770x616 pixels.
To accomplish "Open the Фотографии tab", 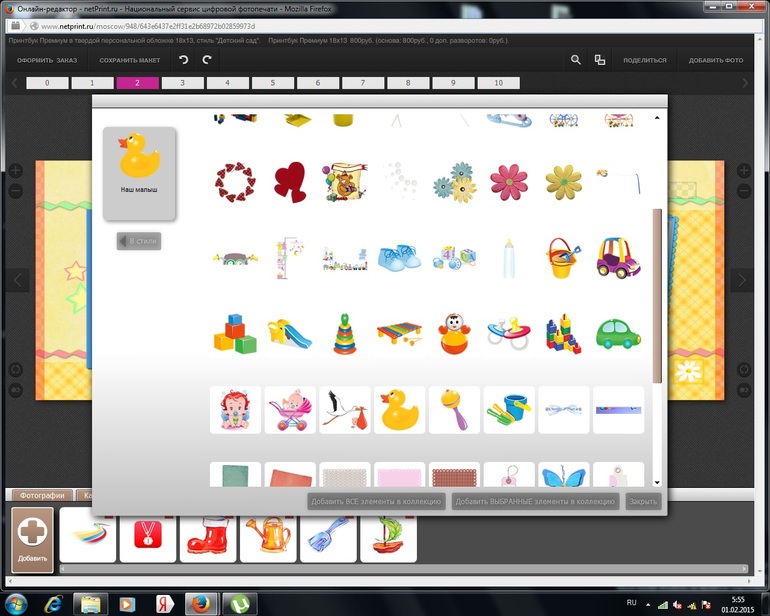I will click(43, 495).
